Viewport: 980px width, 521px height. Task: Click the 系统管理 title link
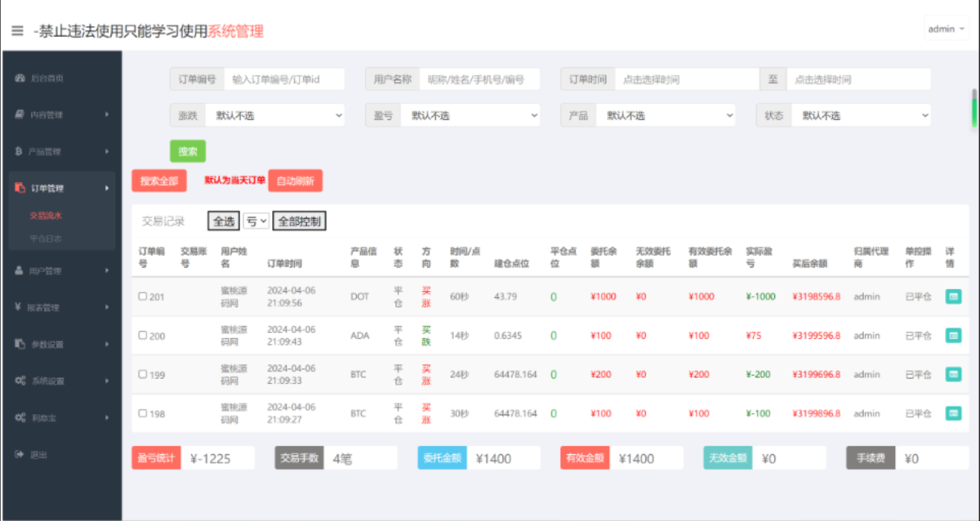click(x=236, y=31)
